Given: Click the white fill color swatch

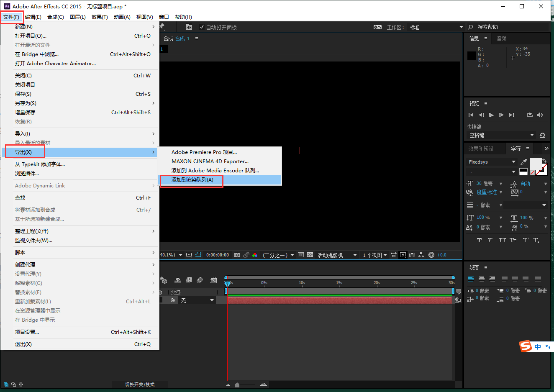Looking at the screenshot, I should (536, 164).
